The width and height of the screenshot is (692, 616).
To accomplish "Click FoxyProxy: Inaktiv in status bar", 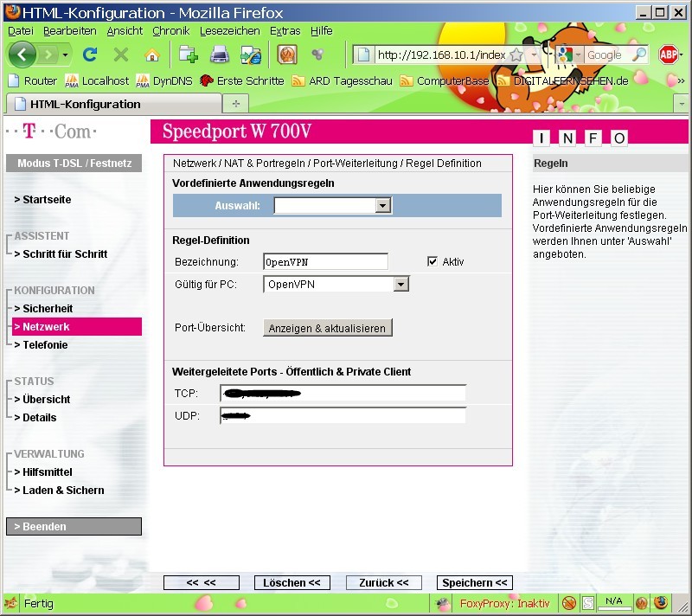I will point(504,603).
